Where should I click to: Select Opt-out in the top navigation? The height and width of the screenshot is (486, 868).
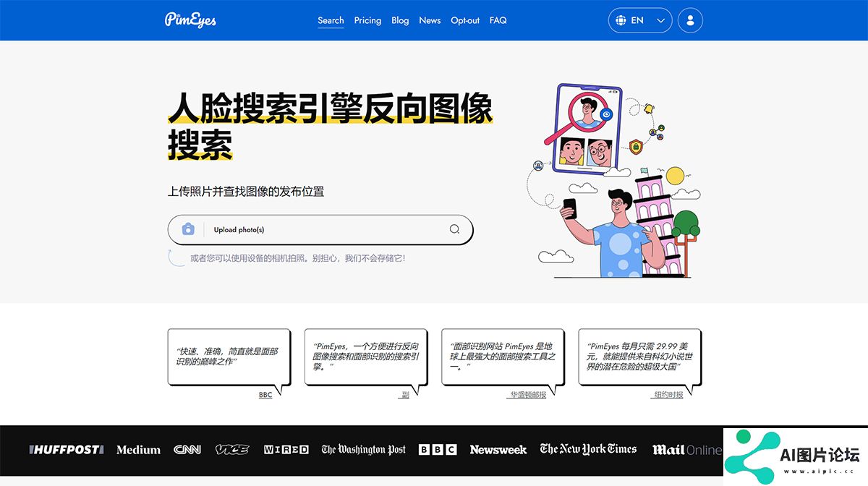(465, 20)
